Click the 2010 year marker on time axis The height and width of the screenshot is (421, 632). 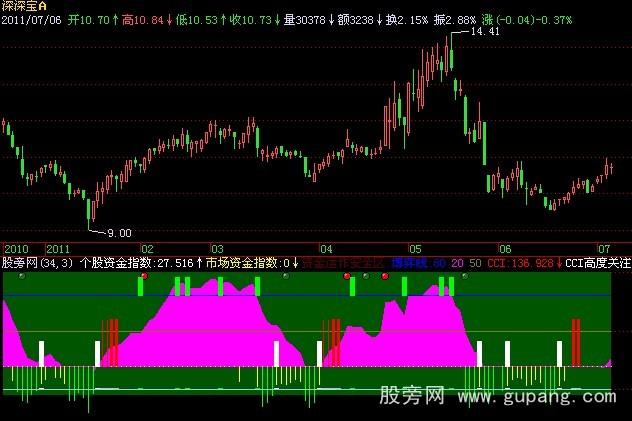click(x=16, y=247)
